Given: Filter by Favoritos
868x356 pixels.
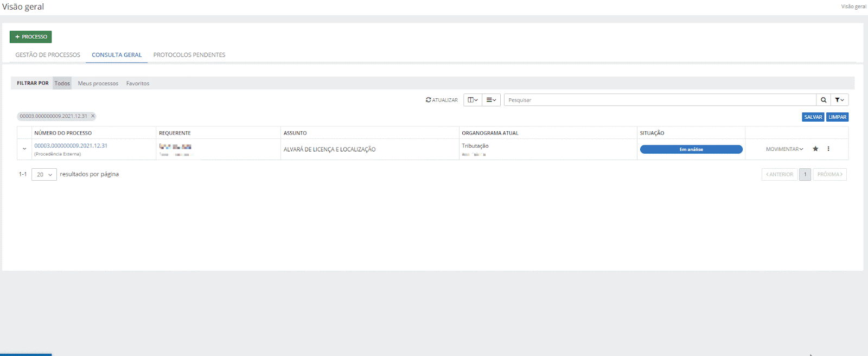Looking at the screenshot, I should pos(138,84).
